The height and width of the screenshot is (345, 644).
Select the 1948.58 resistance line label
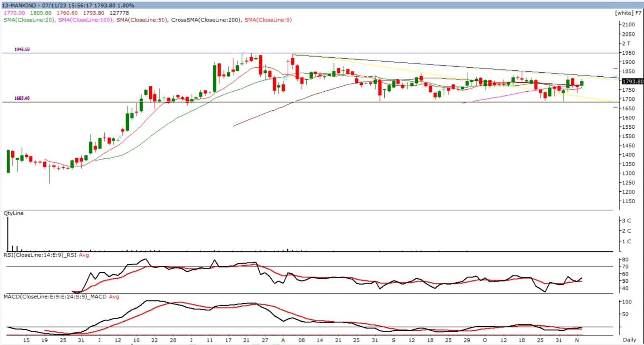tap(22, 49)
